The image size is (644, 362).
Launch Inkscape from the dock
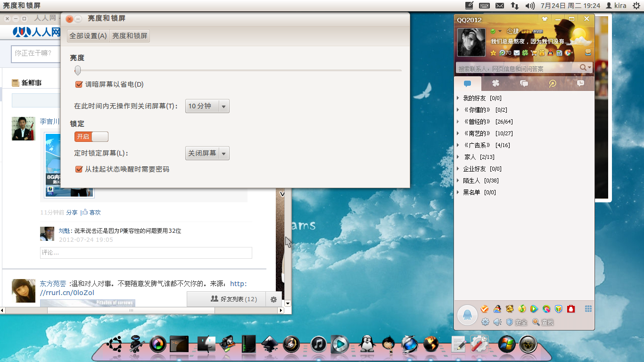point(269,344)
